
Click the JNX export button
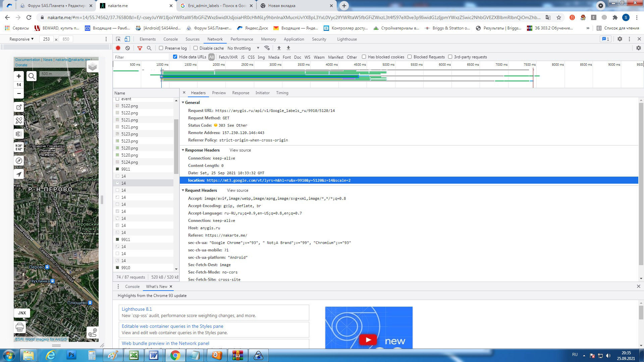[x=22, y=313]
